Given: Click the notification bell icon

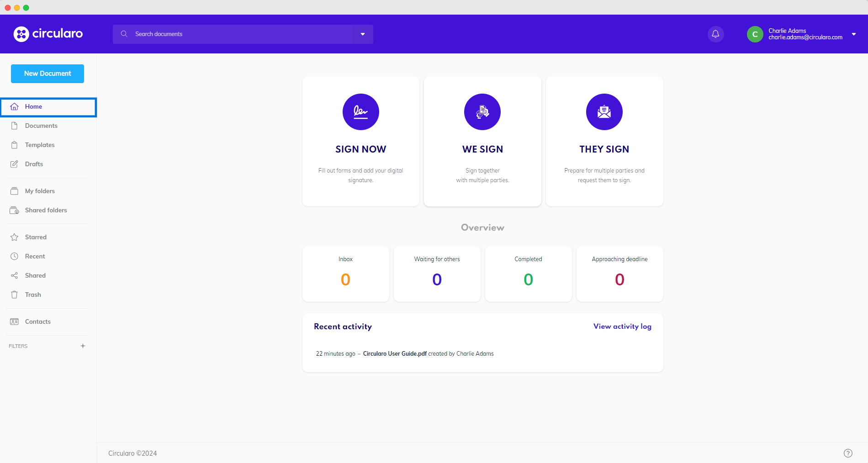Looking at the screenshot, I should point(715,34).
